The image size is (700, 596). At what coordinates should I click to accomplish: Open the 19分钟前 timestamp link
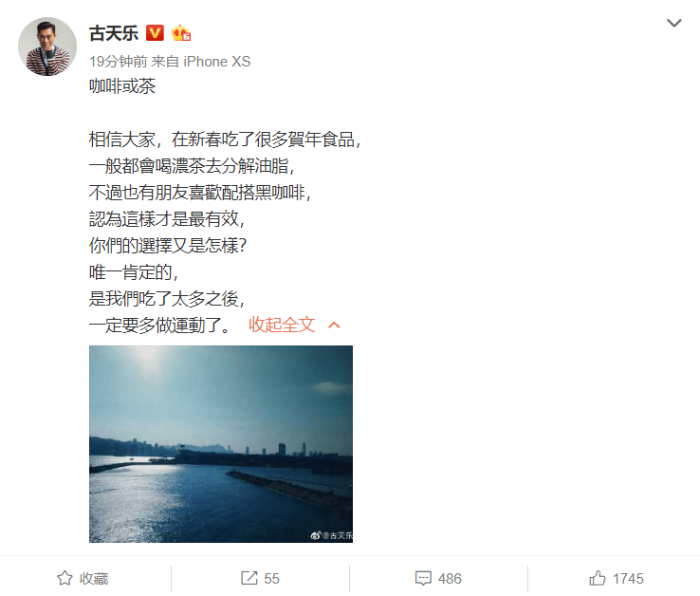click(x=119, y=62)
